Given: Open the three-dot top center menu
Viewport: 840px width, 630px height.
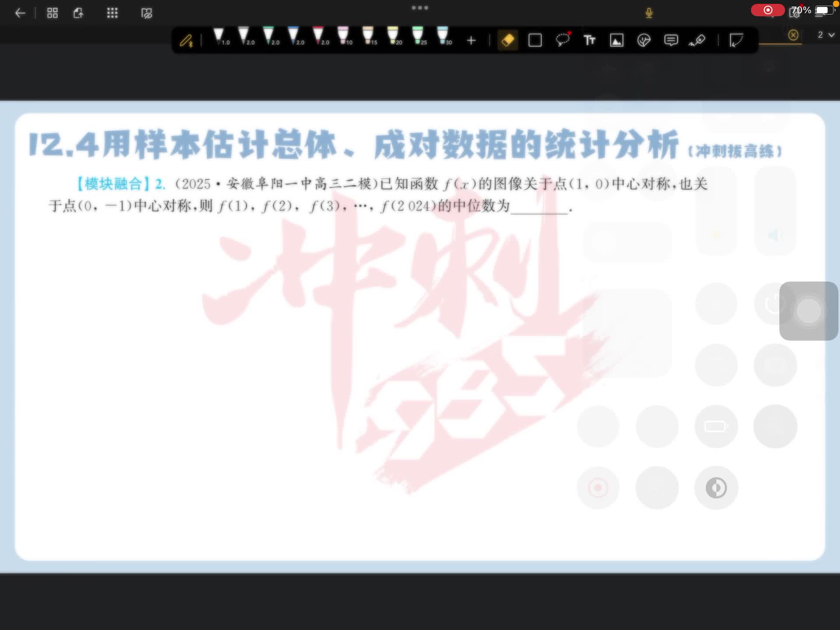Looking at the screenshot, I should tap(420, 8).
